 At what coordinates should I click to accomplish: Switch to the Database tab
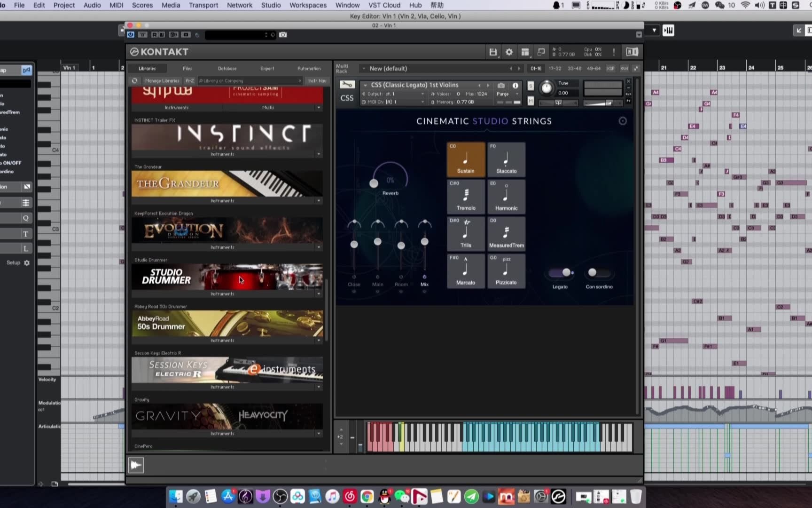(227, 69)
